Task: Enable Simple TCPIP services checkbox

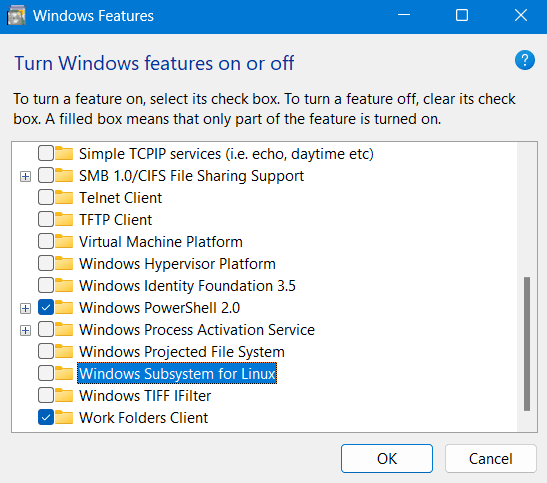Action: 46,153
